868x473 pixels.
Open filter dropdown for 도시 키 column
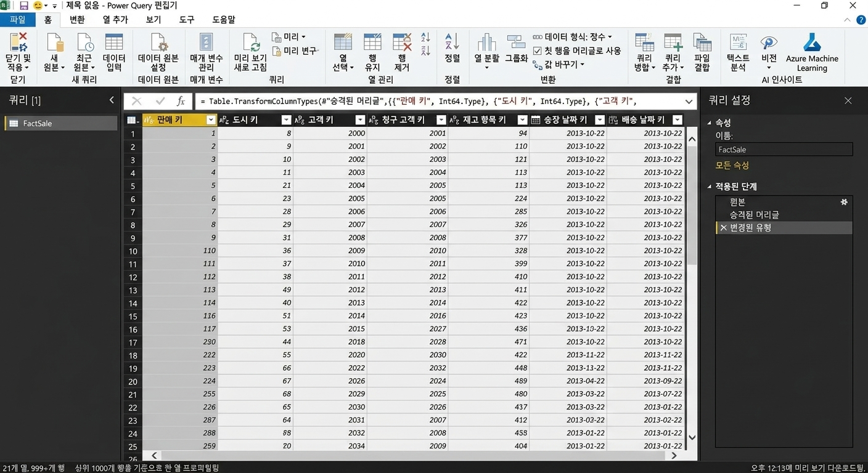click(x=286, y=120)
